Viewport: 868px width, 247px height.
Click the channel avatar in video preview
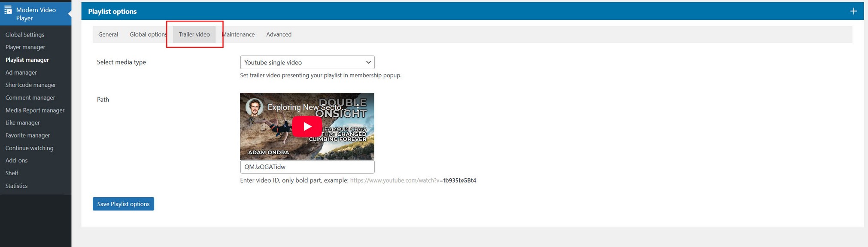point(254,107)
